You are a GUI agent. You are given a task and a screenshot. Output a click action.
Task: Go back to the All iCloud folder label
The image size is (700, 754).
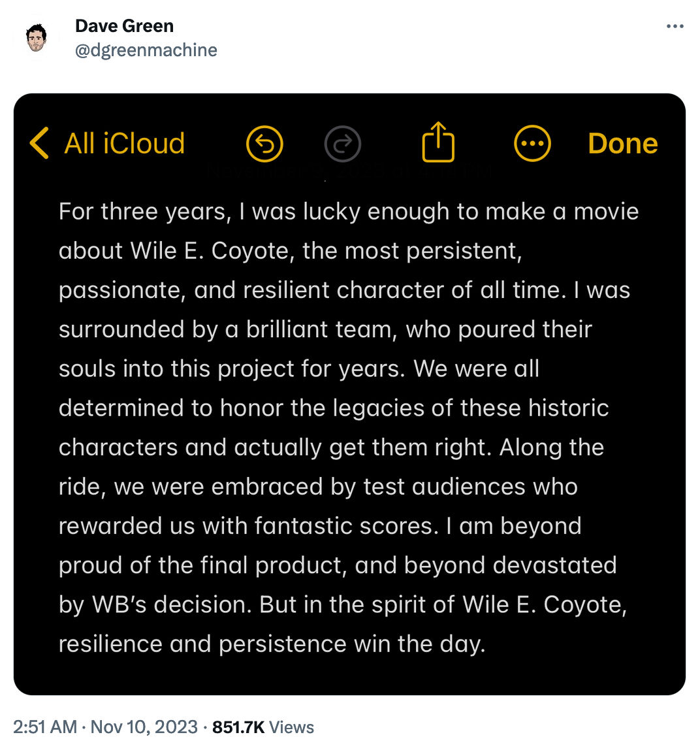tap(124, 143)
